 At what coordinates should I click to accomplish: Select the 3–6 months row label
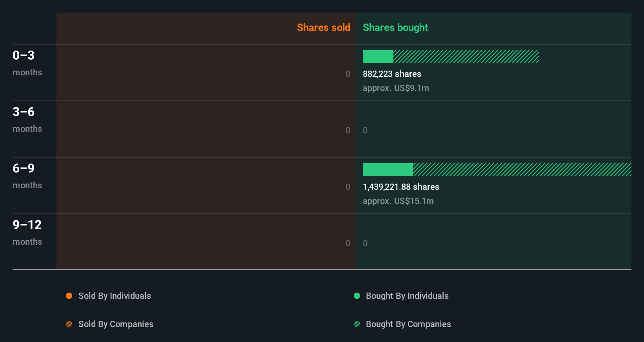click(27, 119)
